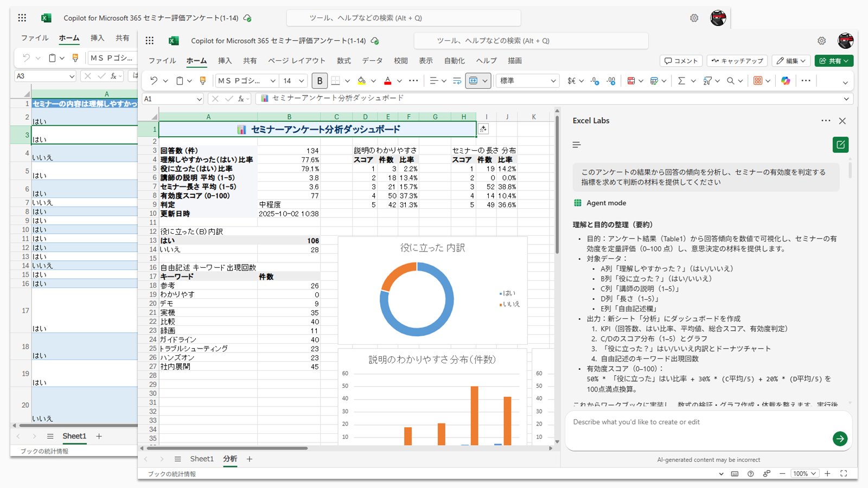Viewport: 868px width, 488px height.
Task: Switch to the データ tab
Action: pyautogui.click(x=372, y=61)
